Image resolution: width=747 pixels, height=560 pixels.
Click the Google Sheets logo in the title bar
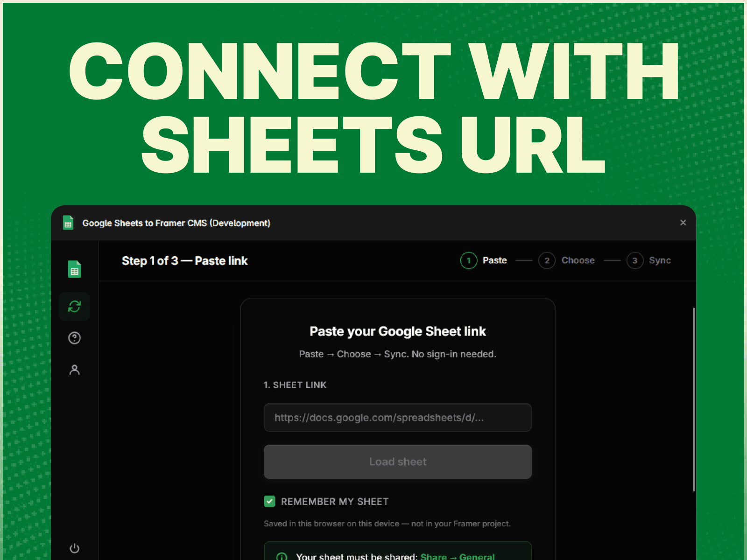(68, 223)
